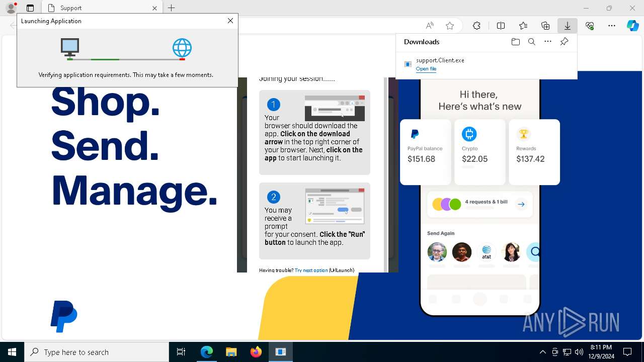This screenshot has width=644, height=362.
Task: Open the Rewards card showing $137.42
Action: click(x=534, y=152)
